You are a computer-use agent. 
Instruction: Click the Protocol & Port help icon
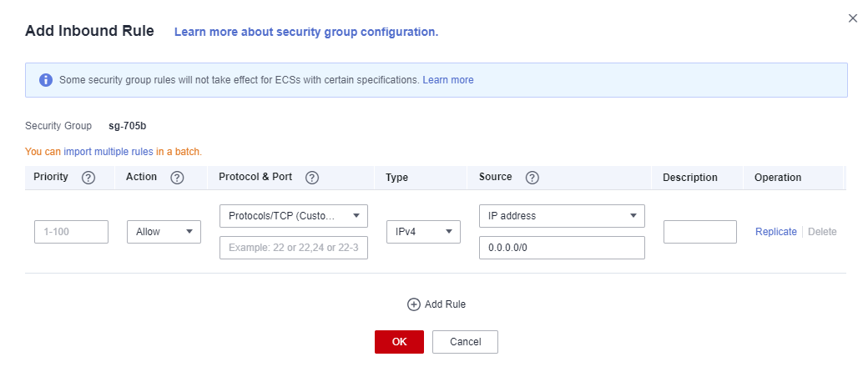tap(312, 178)
